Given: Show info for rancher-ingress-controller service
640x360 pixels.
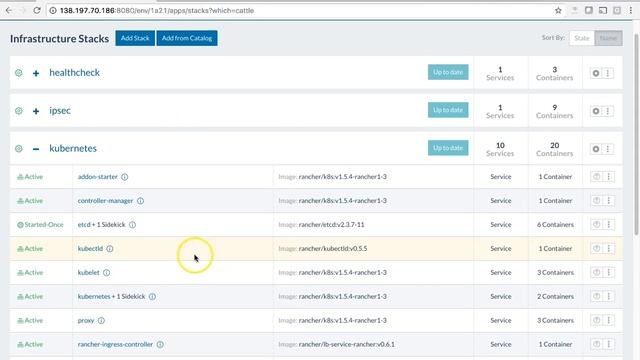Looking at the screenshot, I should 160,344.
